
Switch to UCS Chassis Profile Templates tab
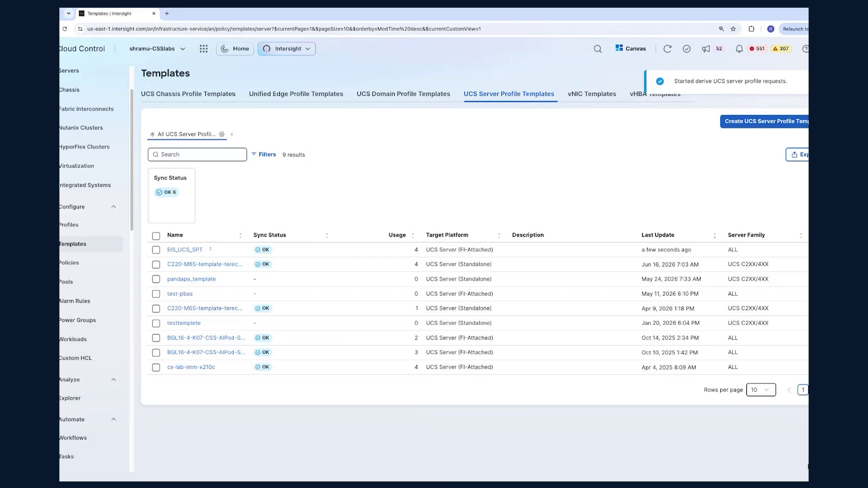(188, 94)
